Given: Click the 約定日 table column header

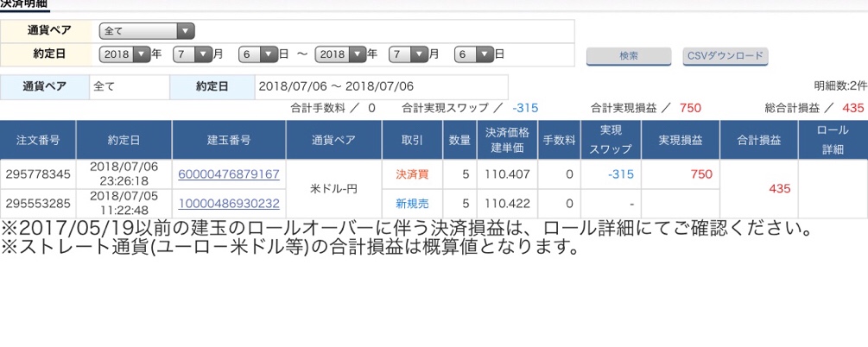Looking at the screenshot, I should point(124,139).
